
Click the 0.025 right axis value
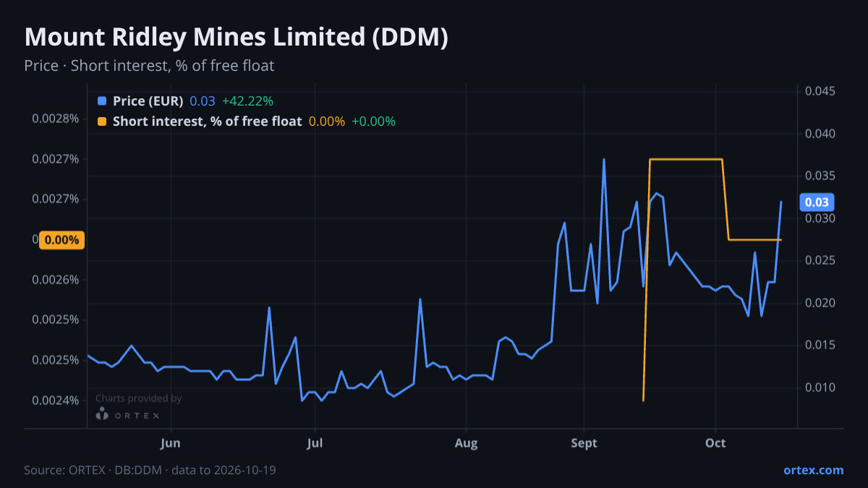point(819,260)
